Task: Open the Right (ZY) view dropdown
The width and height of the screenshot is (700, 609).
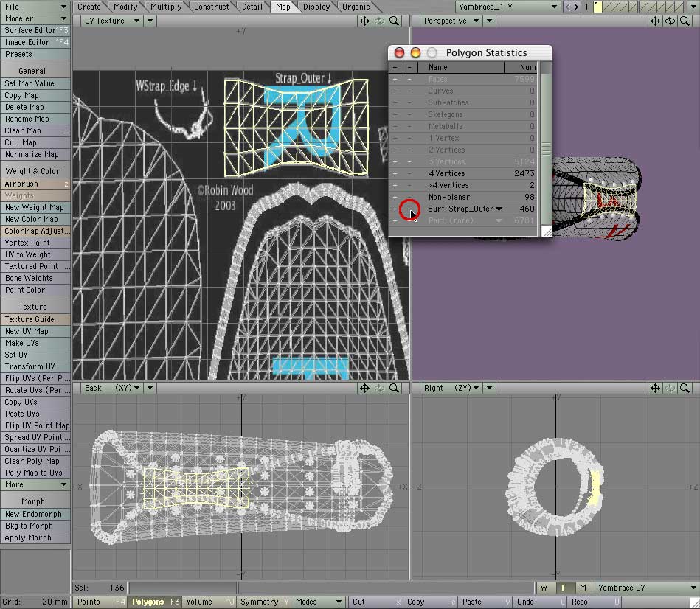Action: coord(451,388)
